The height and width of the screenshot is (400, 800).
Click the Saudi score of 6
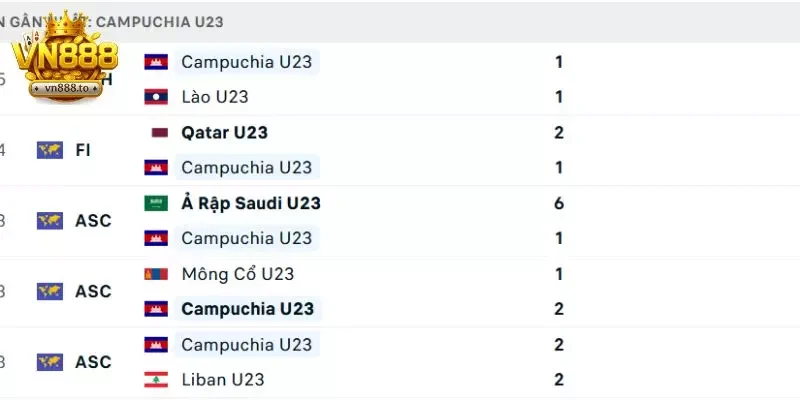559,203
